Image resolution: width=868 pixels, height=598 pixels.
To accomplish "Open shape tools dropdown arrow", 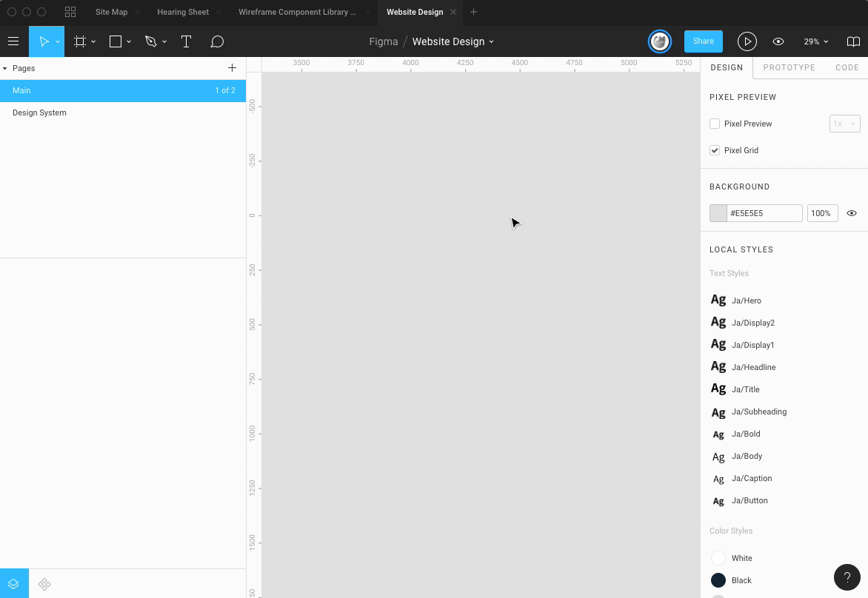I will pyautogui.click(x=128, y=42).
